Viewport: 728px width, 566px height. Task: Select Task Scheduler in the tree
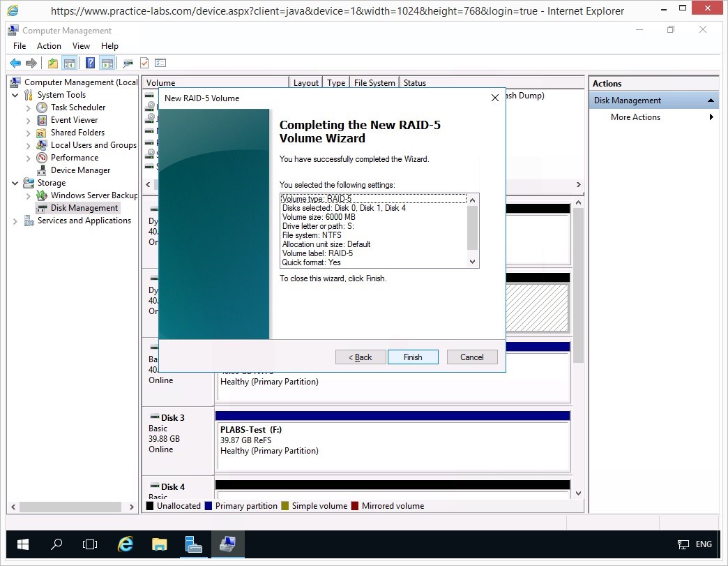[77, 107]
